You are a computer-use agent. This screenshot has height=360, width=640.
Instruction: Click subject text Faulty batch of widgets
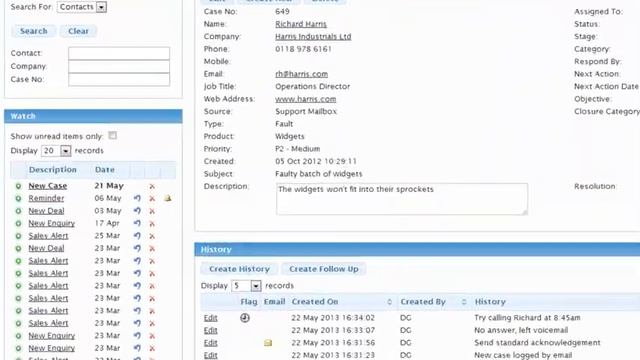pos(319,174)
